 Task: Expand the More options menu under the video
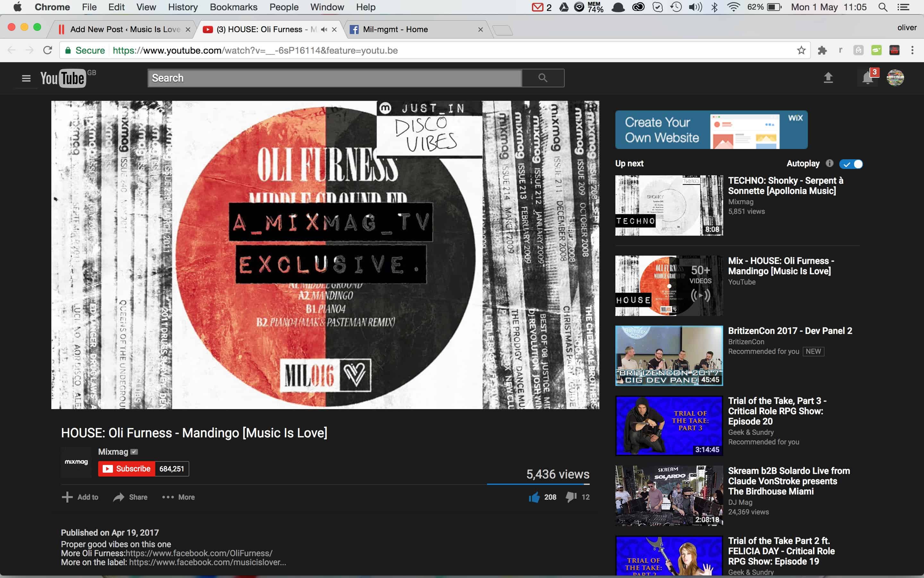click(x=178, y=497)
